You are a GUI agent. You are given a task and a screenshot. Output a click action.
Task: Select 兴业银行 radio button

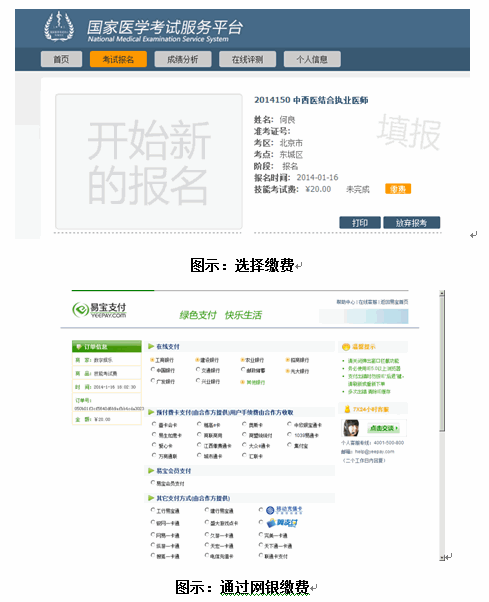198,381
